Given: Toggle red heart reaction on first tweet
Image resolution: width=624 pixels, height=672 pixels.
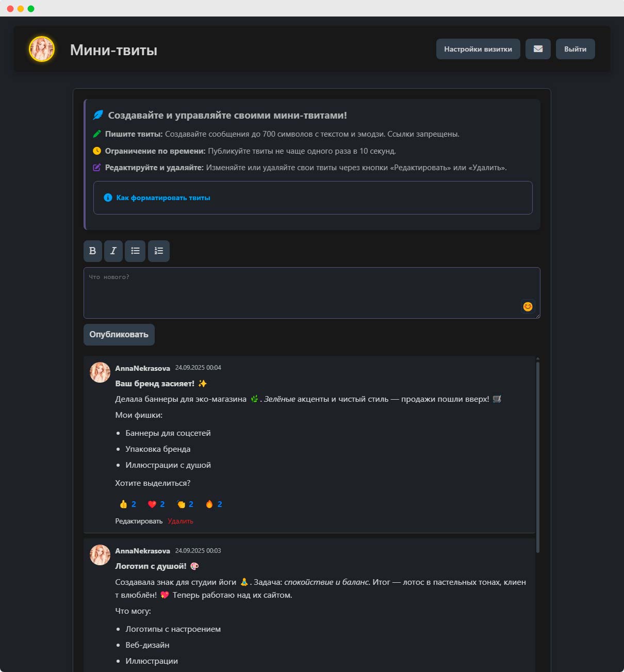Looking at the screenshot, I should click(156, 504).
